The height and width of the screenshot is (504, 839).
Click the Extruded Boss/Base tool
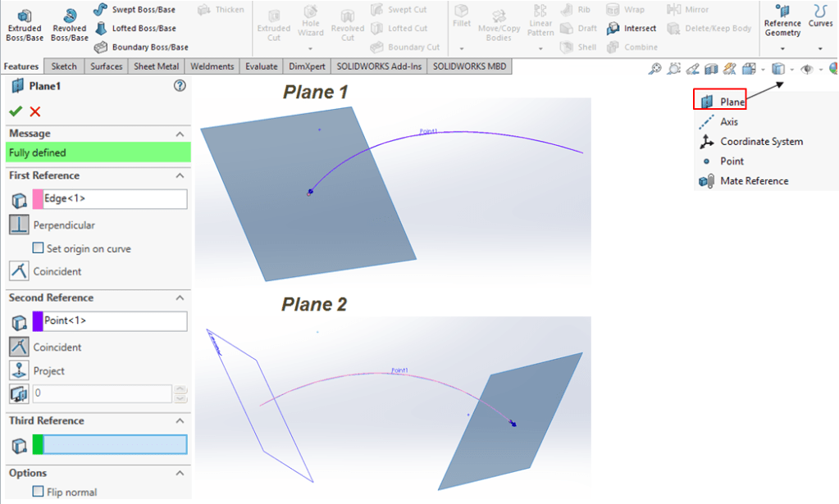[x=24, y=25]
